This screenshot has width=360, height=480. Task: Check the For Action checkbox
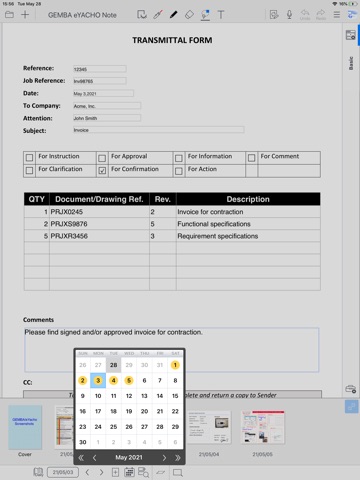click(x=179, y=171)
